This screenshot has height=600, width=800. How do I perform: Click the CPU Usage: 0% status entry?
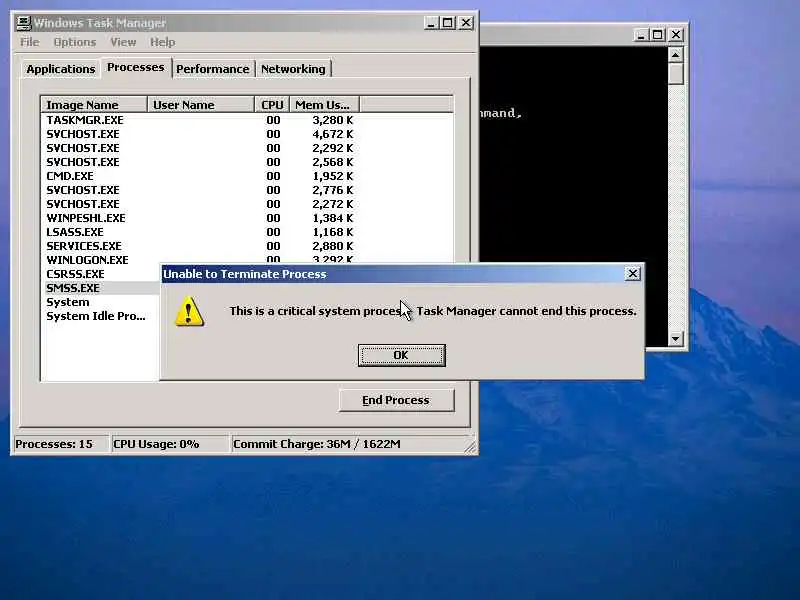pos(170,444)
